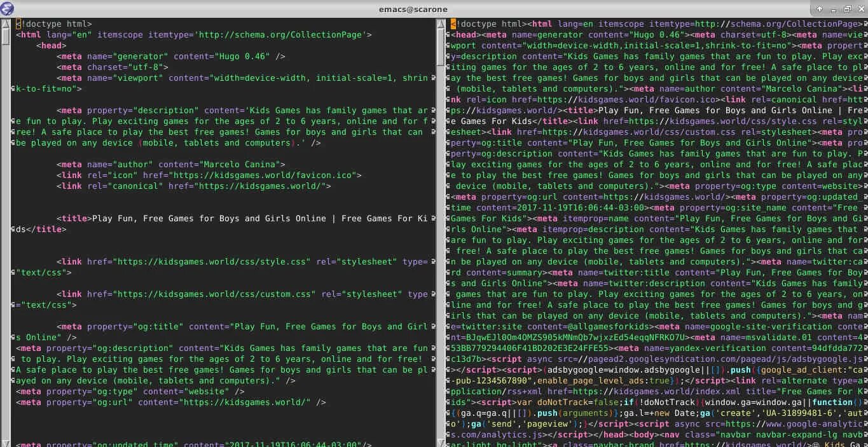Click '<!doctype html>' at top of right pane
This screenshot has width=868, height=447.
point(488,24)
